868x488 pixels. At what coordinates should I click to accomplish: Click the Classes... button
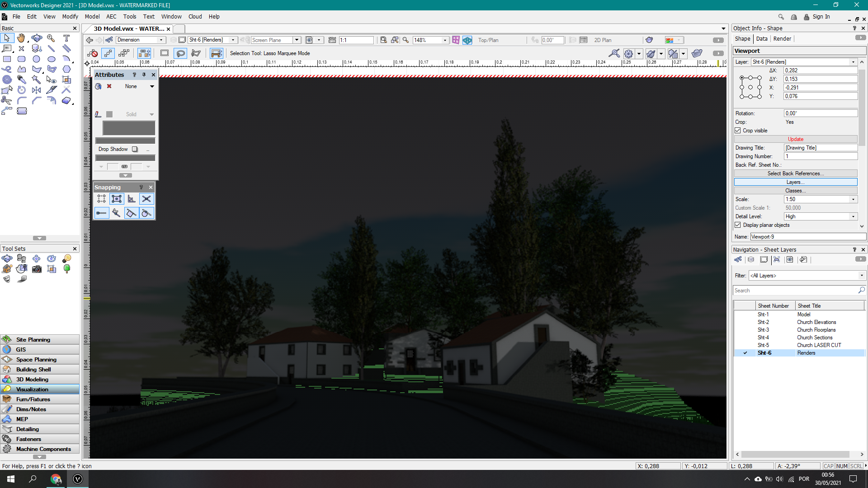point(795,191)
